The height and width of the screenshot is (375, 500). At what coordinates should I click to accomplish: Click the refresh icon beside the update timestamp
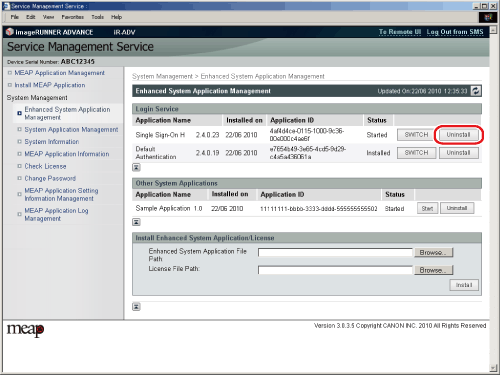point(476,91)
